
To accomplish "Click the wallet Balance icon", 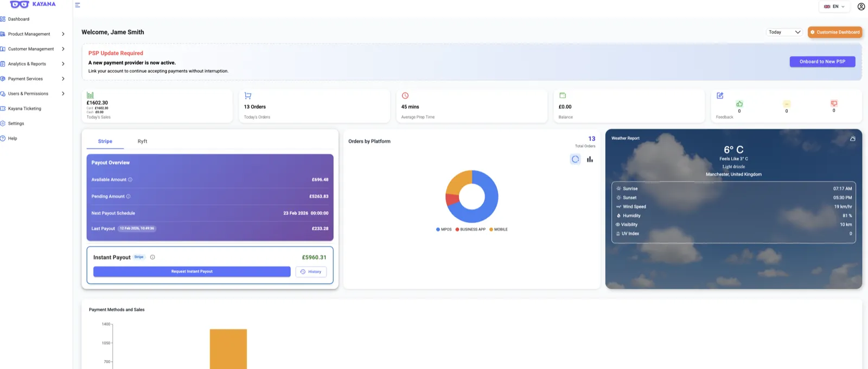I will (x=563, y=95).
